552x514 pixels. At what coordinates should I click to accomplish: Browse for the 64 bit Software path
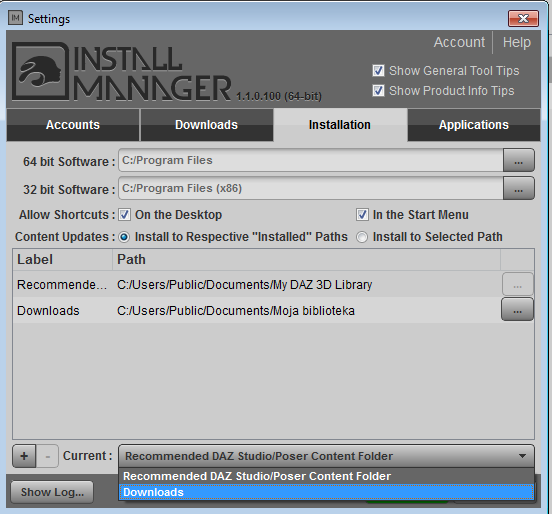[x=519, y=160]
